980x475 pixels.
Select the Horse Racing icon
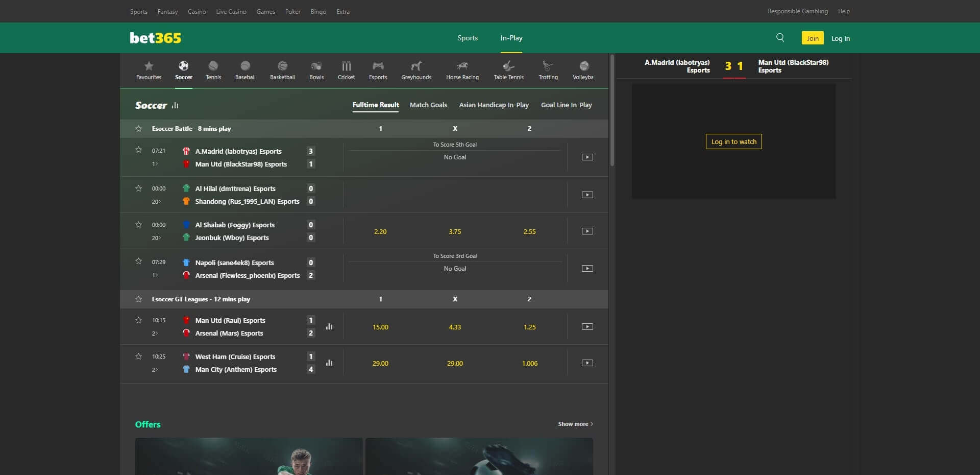462,70
